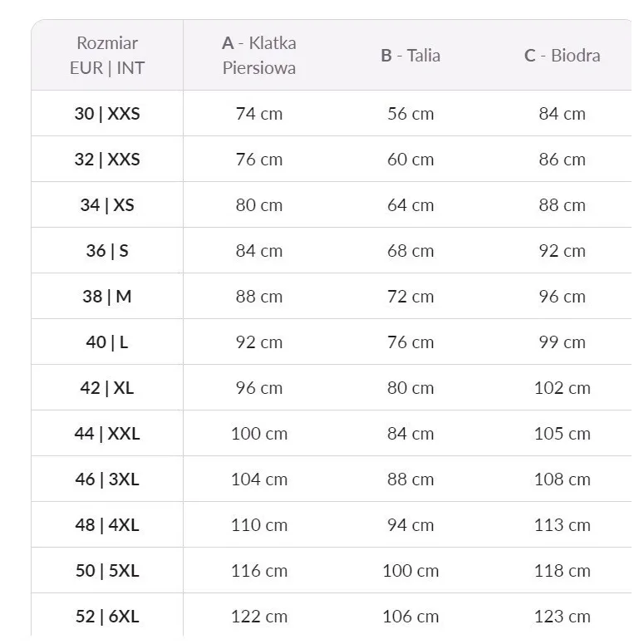
Task: Click the 30 | XXS size row label
Action: (x=107, y=114)
